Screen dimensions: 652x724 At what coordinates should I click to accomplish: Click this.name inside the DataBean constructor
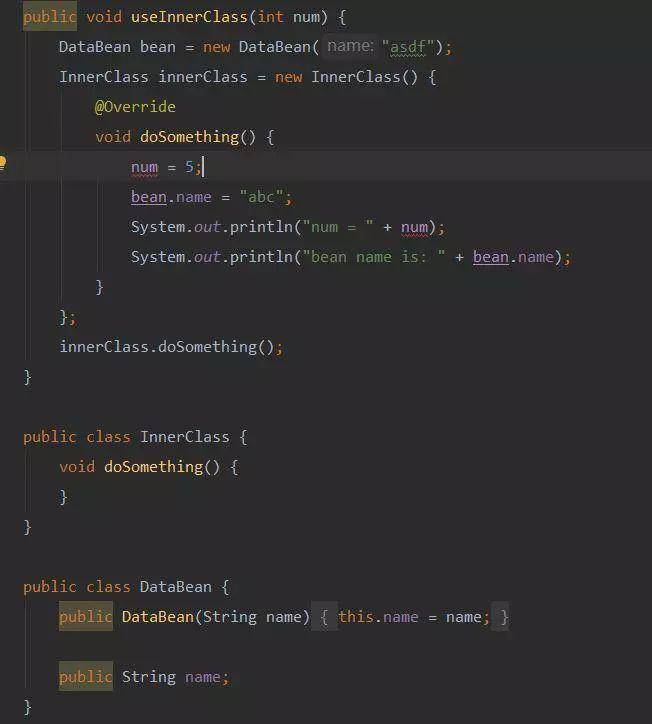click(378, 617)
